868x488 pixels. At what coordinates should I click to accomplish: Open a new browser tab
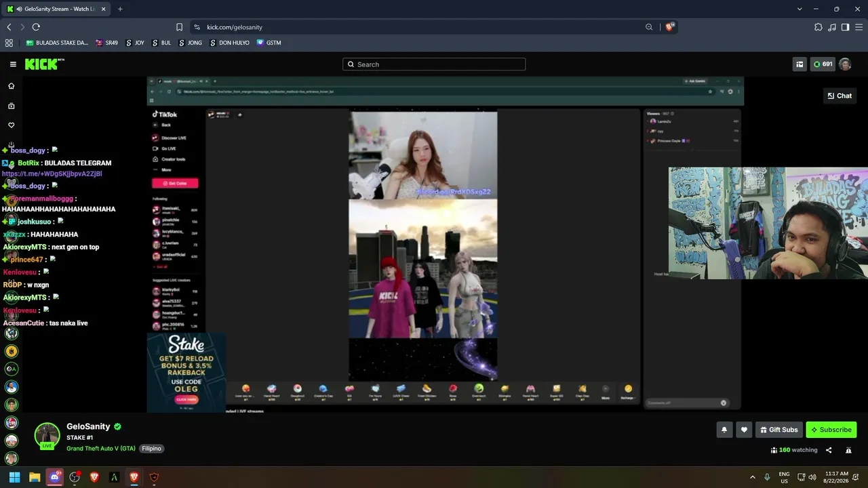[x=120, y=9]
